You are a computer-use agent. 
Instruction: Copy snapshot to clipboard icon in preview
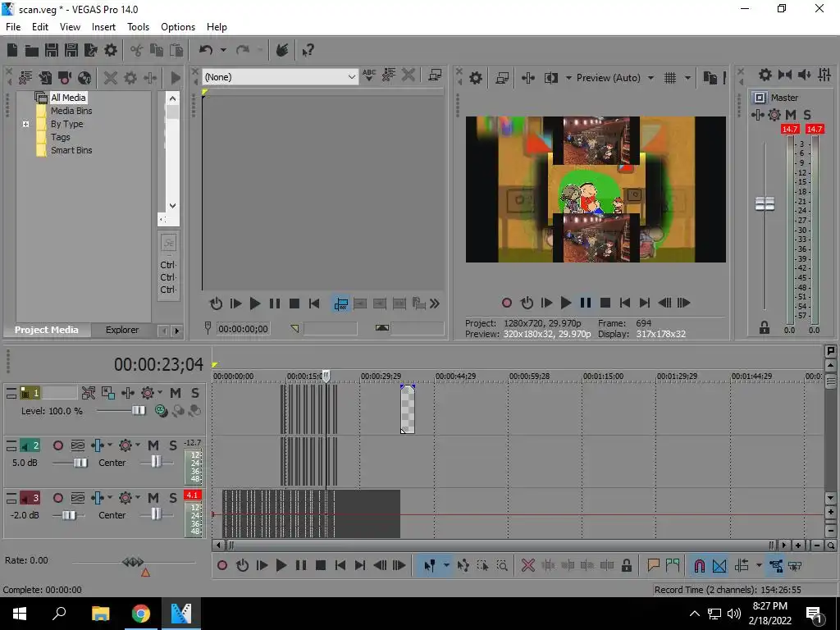click(x=710, y=78)
